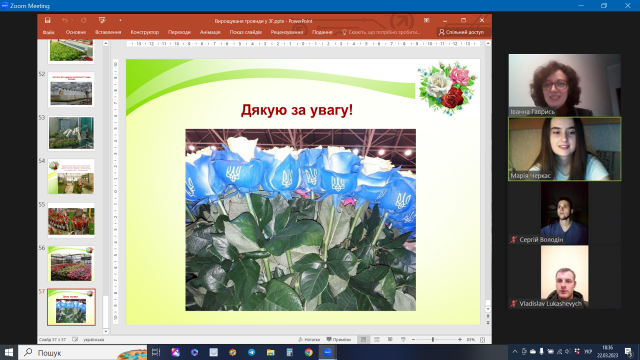Click the Пошук taskbar search box

(83, 352)
